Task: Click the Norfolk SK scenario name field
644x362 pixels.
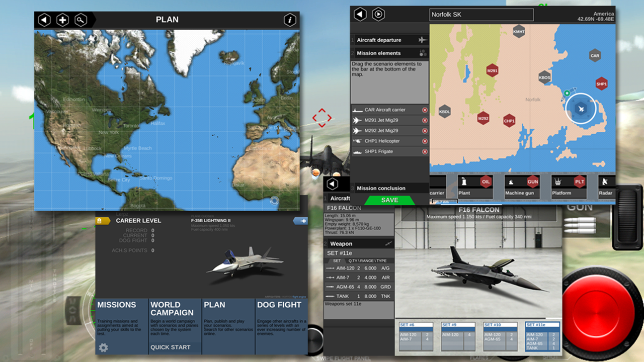Action: (481, 14)
